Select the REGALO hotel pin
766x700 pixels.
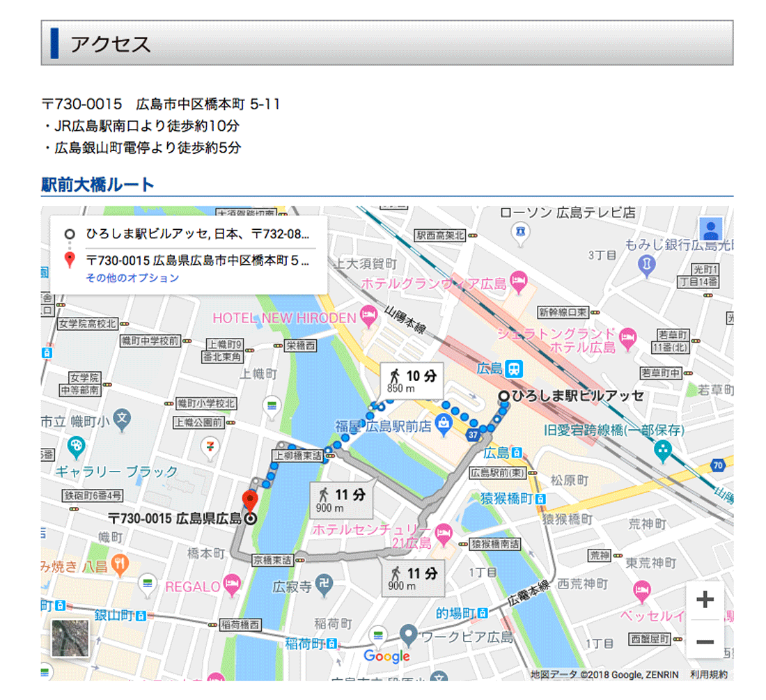pyautogui.click(x=232, y=584)
